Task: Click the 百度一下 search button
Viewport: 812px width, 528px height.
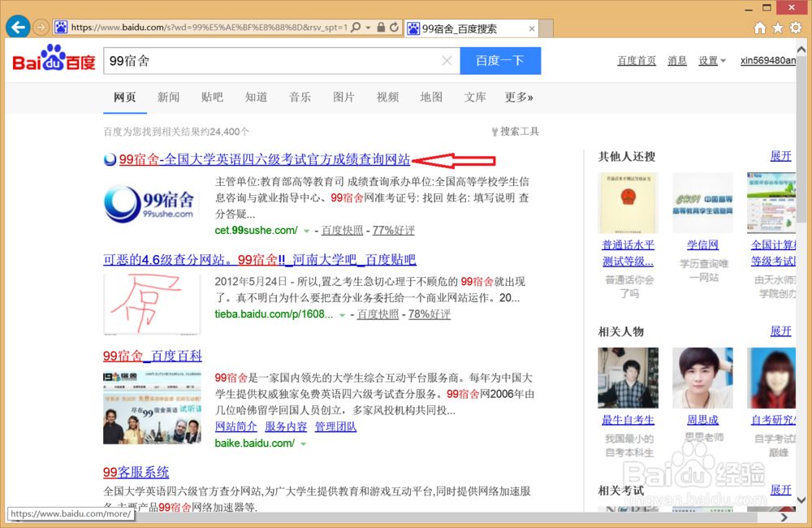Action: pyautogui.click(x=500, y=61)
